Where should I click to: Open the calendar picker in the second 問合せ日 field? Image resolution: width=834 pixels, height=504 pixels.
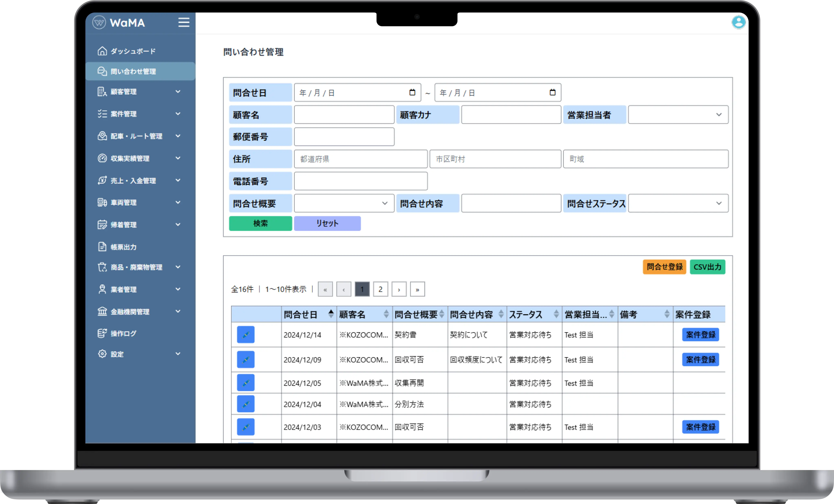coord(552,92)
